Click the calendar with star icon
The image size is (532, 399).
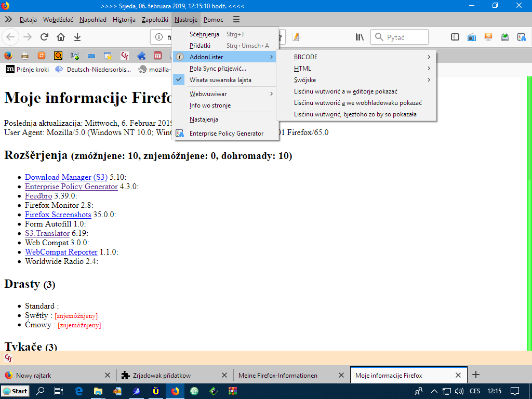108,55
